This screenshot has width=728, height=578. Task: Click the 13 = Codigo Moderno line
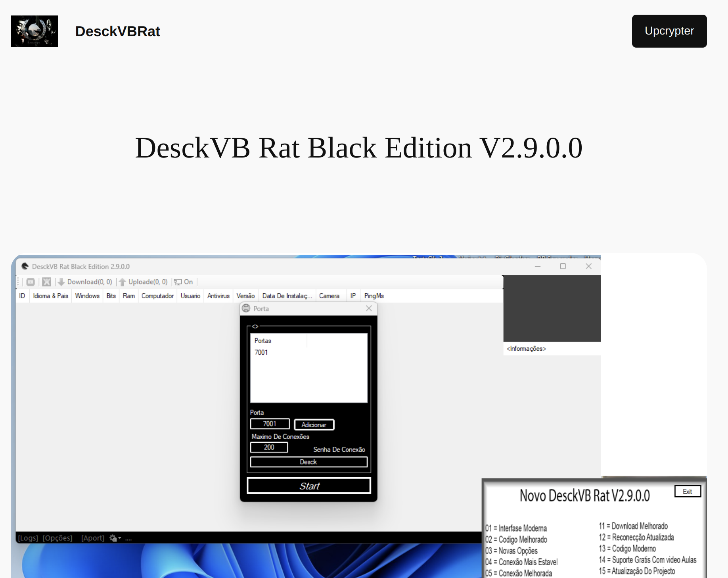[x=627, y=549]
